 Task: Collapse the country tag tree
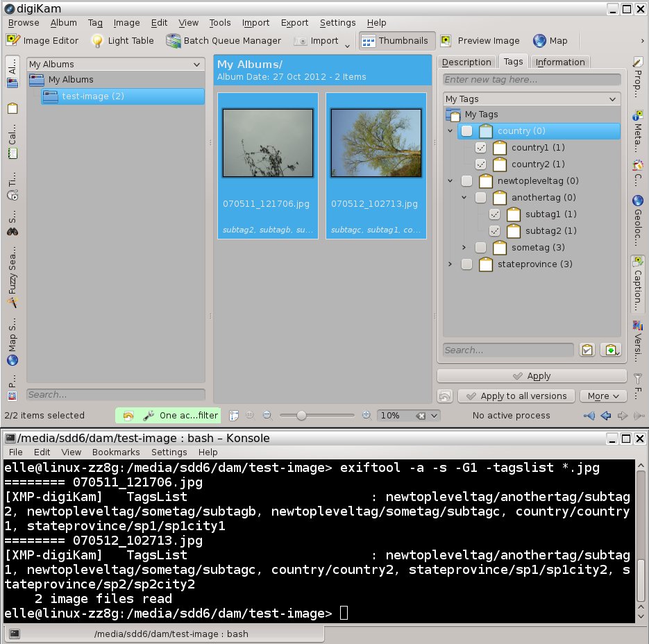click(x=450, y=130)
